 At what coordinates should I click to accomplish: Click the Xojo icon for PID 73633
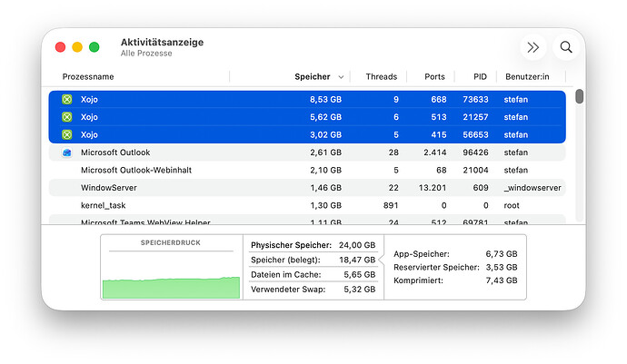click(x=66, y=100)
